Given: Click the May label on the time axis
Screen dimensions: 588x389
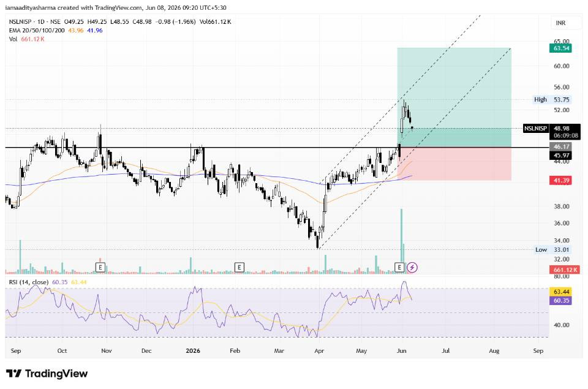Looking at the screenshot, I should click(x=361, y=351).
